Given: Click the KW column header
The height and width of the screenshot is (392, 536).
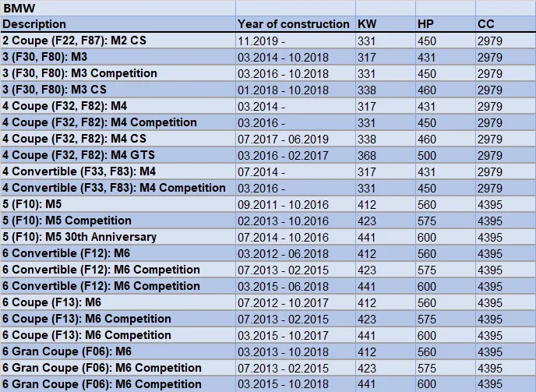Looking at the screenshot, I should 385,24.
